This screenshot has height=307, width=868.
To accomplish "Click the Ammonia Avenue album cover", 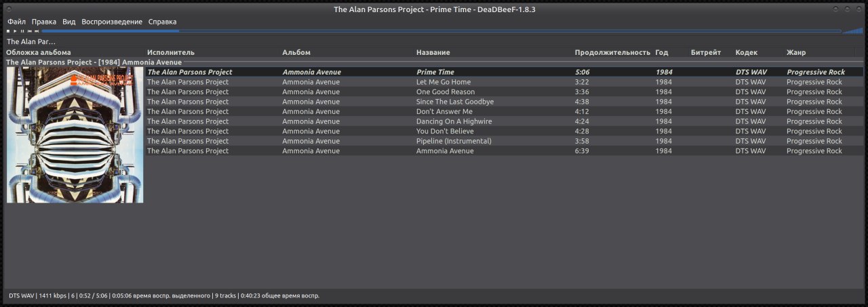I will point(75,135).
